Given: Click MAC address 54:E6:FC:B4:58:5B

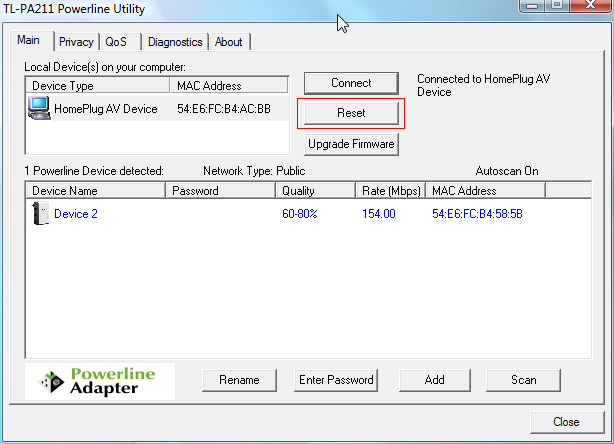Looking at the screenshot, I should coord(477,214).
